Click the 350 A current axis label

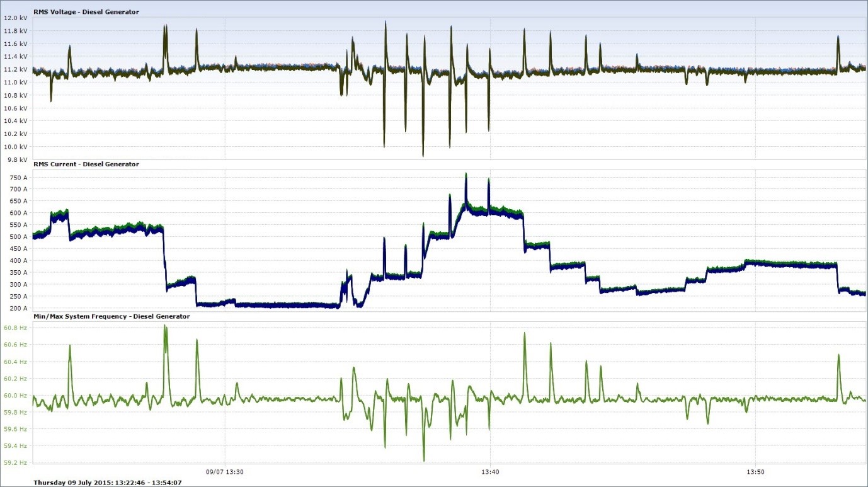(18, 273)
